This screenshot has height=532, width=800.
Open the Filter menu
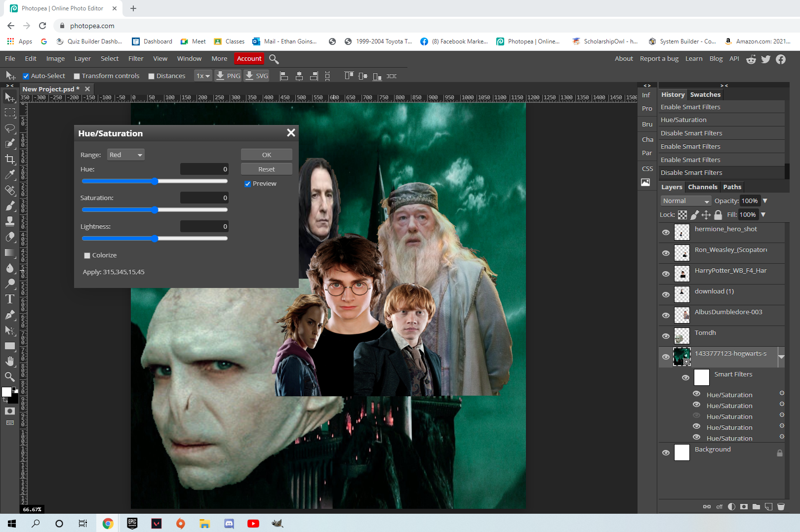pos(136,59)
